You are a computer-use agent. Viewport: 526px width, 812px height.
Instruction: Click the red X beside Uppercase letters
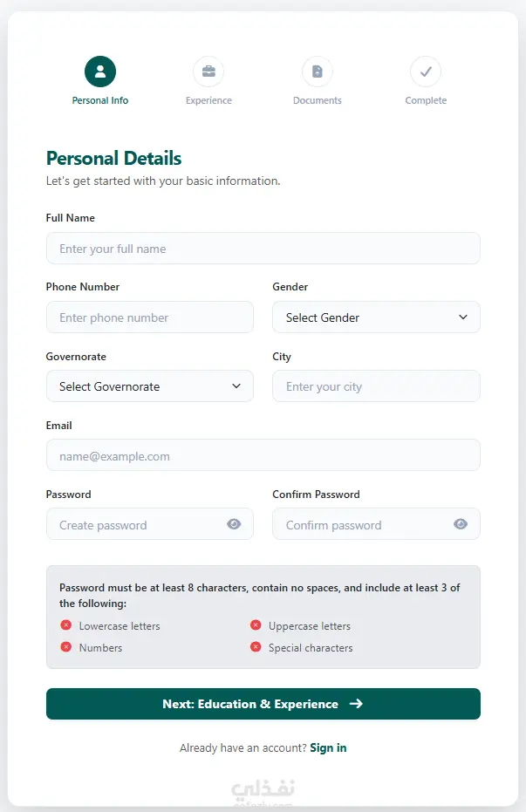tap(256, 625)
